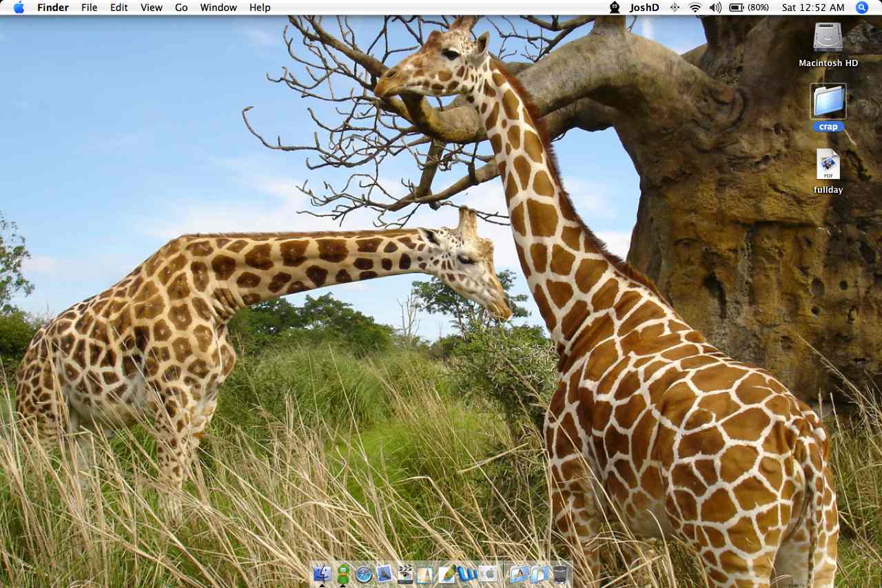Open the Applications folder in Dock
Image resolution: width=882 pixels, height=588 pixels.
click(x=520, y=574)
